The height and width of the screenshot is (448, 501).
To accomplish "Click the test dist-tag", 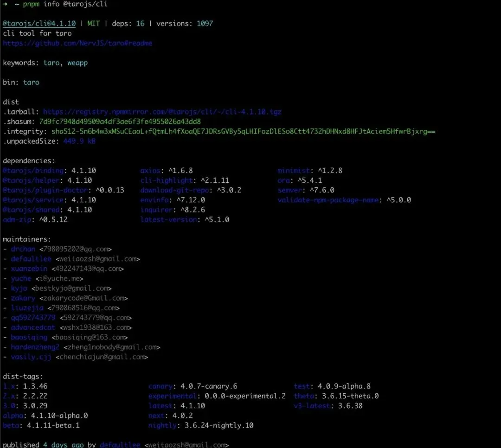I will coord(302,386).
